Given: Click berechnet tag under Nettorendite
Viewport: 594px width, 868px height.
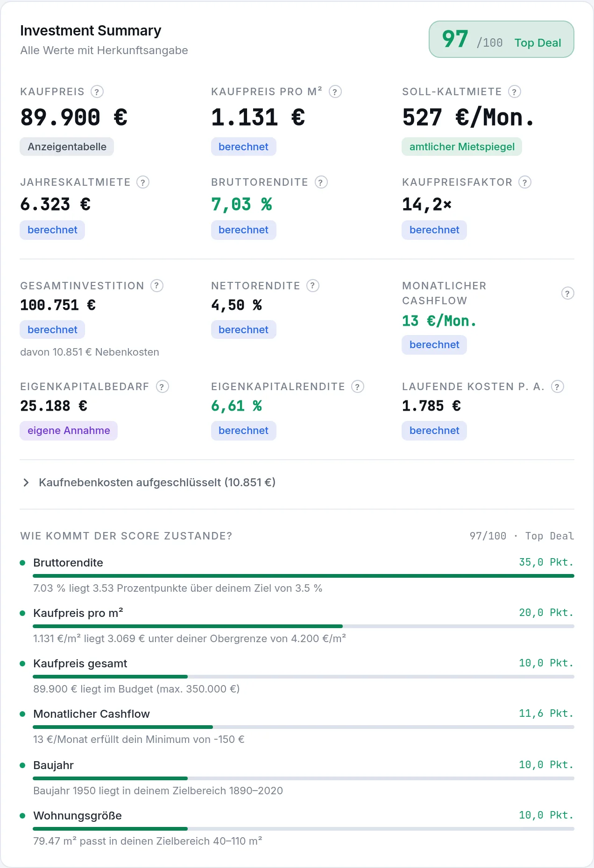Looking at the screenshot, I should 243,329.
